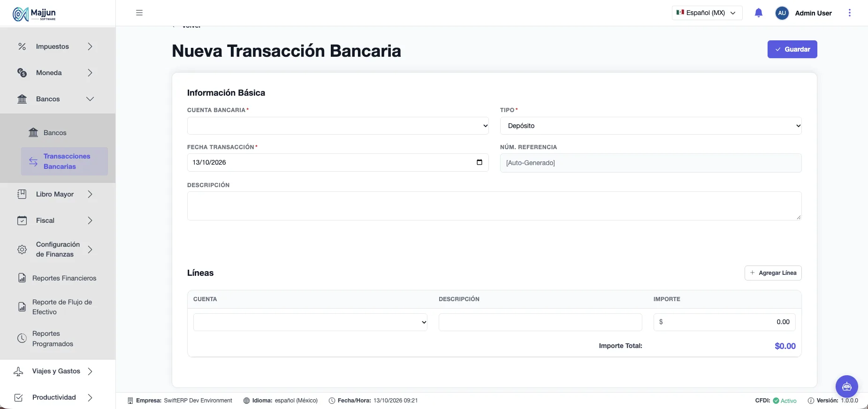The height and width of the screenshot is (409, 868).
Task: Collapse the Bancos menu chevron
Action: point(90,99)
